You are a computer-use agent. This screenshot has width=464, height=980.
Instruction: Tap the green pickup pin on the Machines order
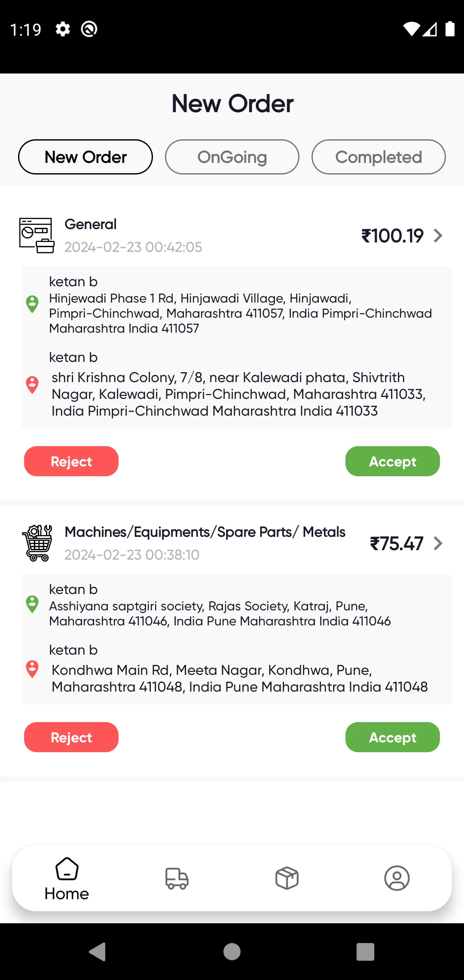point(33,604)
